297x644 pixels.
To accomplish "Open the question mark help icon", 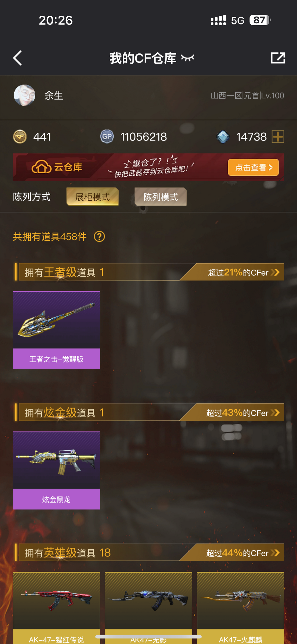I will click(x=100, y=237).
